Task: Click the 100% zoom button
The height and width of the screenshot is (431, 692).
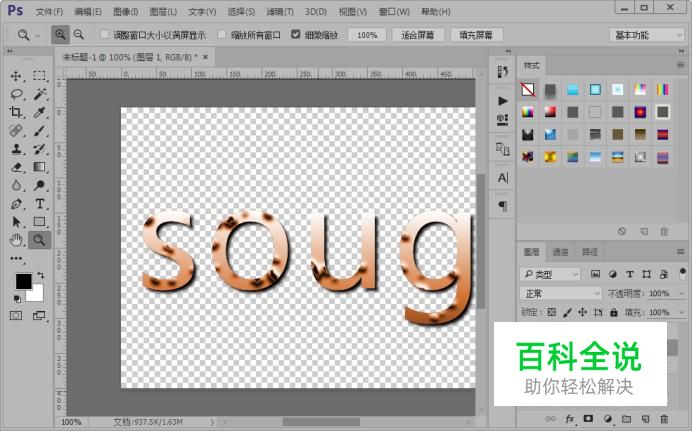Action: pos(367,35)
